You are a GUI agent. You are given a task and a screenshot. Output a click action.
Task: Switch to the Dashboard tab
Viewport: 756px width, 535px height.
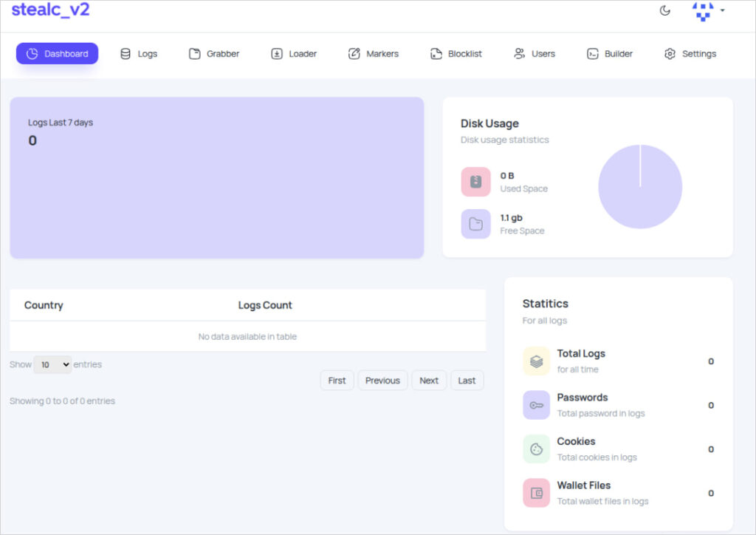click(57, 53)
